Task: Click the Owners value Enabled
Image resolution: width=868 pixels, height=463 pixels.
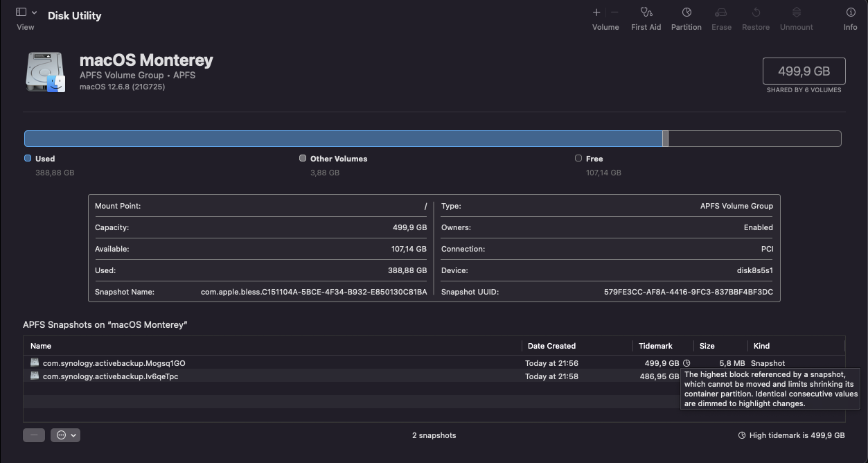Action: [x=759, y=227]
